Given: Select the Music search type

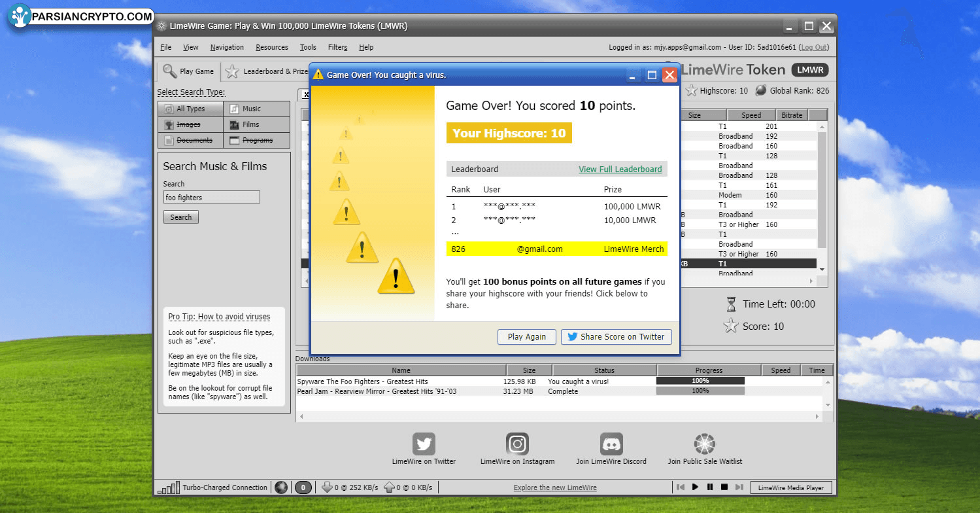Looking at the screenshot, I should [x=257, y=109].
